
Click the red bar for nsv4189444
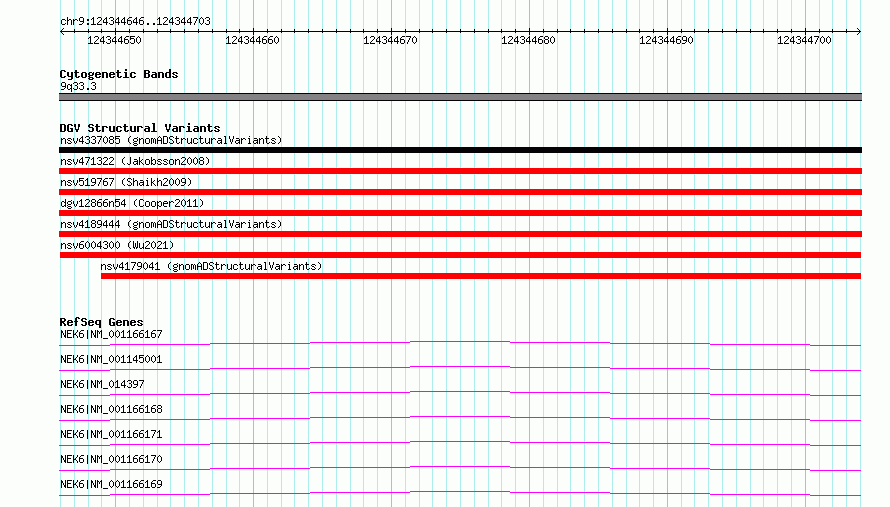click(460, 234)
